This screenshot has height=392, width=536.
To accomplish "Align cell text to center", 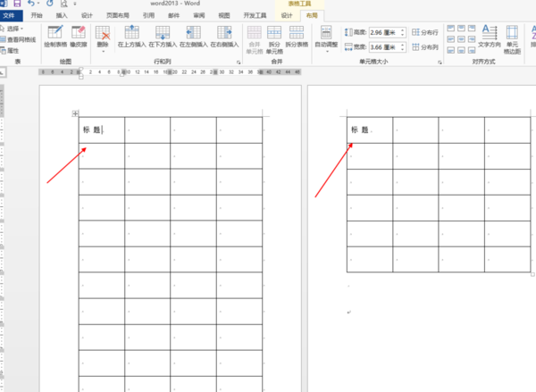I will [x=462, y=39].
